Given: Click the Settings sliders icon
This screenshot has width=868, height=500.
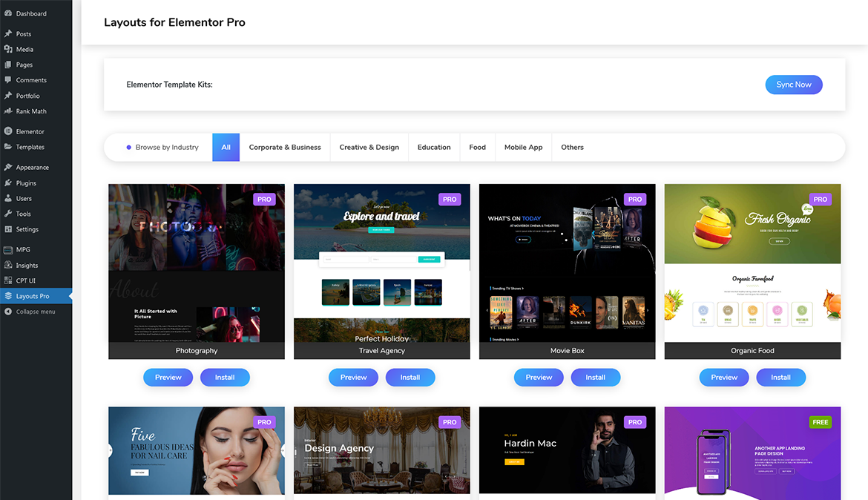Looking at the screenshot, I should coord(7,229).
